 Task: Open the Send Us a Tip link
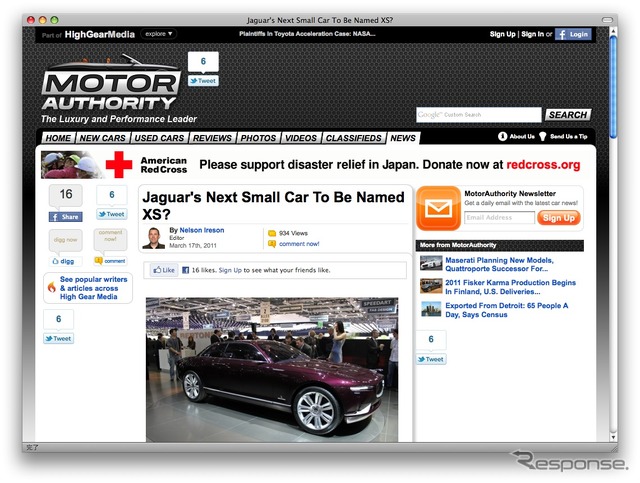569,136
